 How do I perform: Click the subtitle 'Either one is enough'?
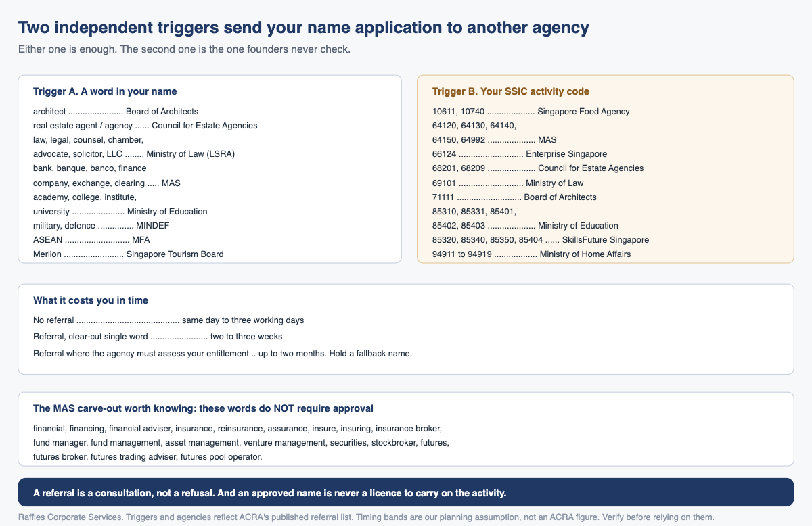tap(184, 49)
